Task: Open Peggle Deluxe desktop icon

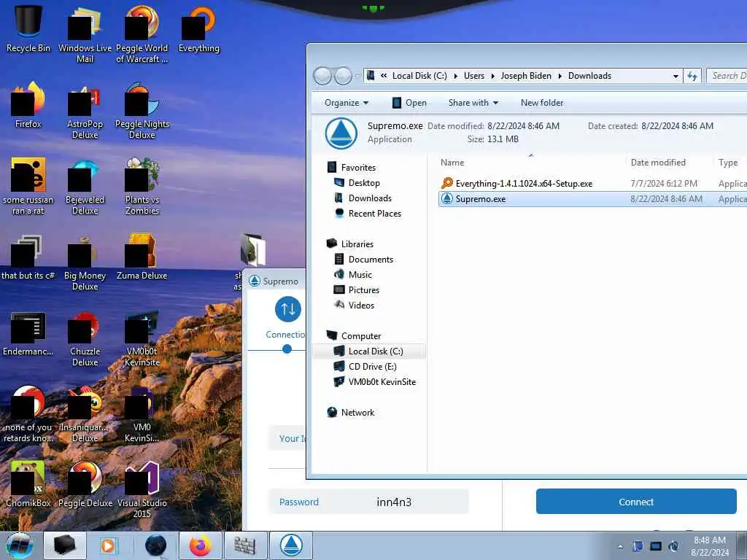Action: pos(85,484)
